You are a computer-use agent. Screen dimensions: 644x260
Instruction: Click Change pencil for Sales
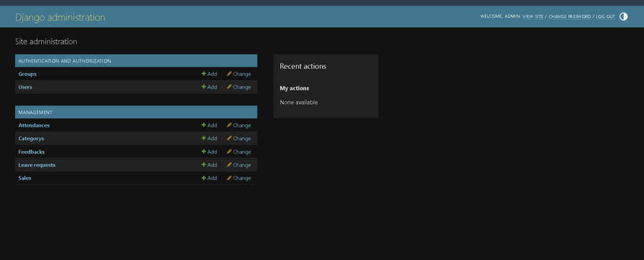238,178
